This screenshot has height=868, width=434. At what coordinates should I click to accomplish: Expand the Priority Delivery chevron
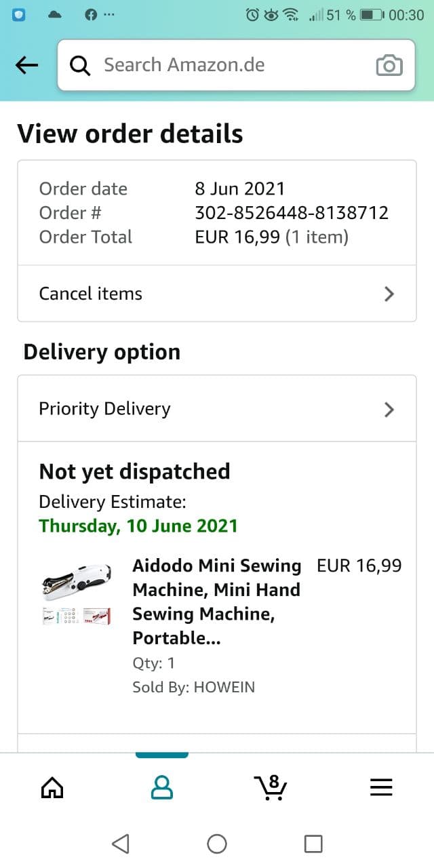389,409
